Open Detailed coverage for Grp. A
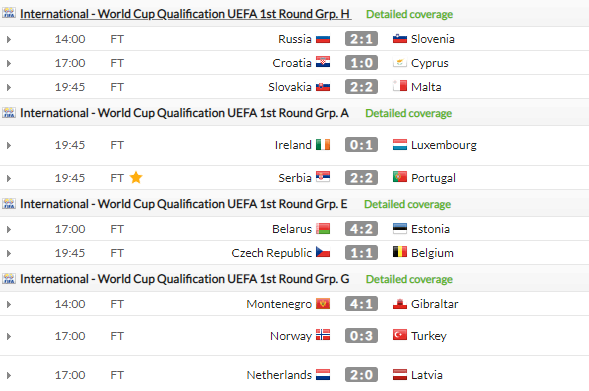 point(408,113)
